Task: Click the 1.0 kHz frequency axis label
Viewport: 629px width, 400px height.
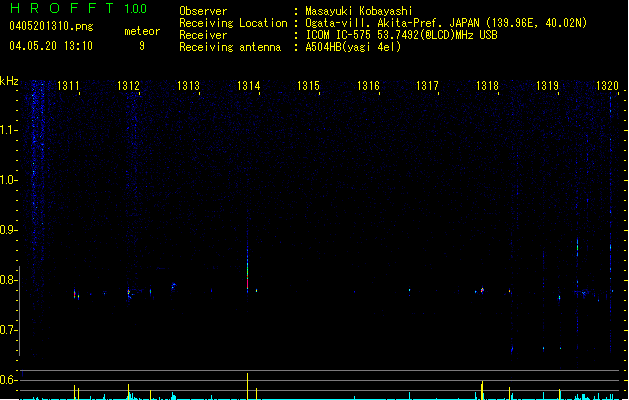Action: tap(8, 180)
